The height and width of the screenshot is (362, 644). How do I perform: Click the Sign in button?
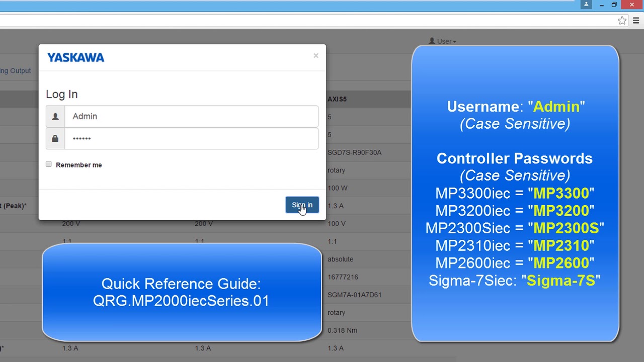click(x=302, y=205)
